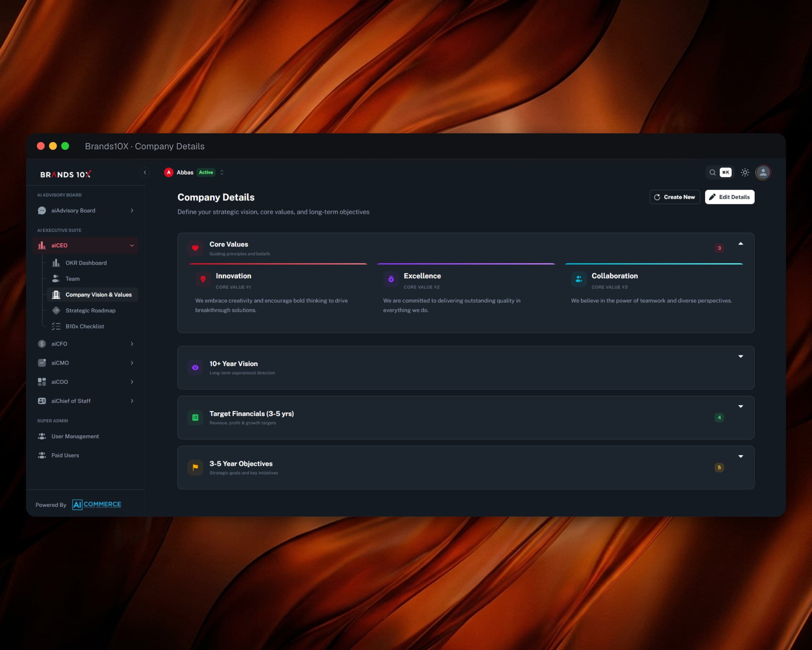Click the yellow flag Objectives icon
The height and width of the screenshot is (650, 812).
tap(195, 468)
